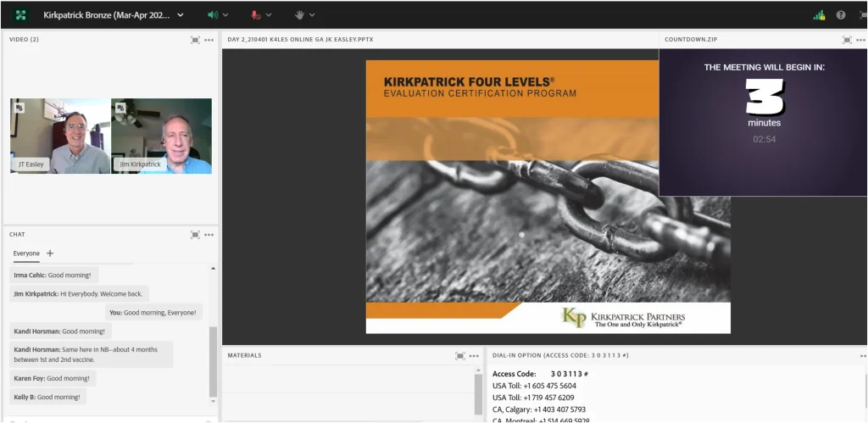Maximize the Video pod
The image size is (868, 423).
point(195,40)
